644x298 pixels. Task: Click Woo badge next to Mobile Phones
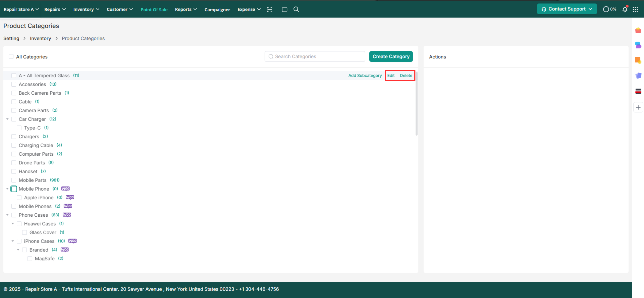point(68,206)
